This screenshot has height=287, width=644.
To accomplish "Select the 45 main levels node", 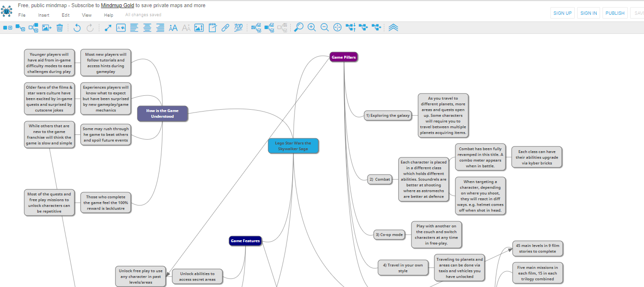I will pyautogui.click(x=537, y=248).
